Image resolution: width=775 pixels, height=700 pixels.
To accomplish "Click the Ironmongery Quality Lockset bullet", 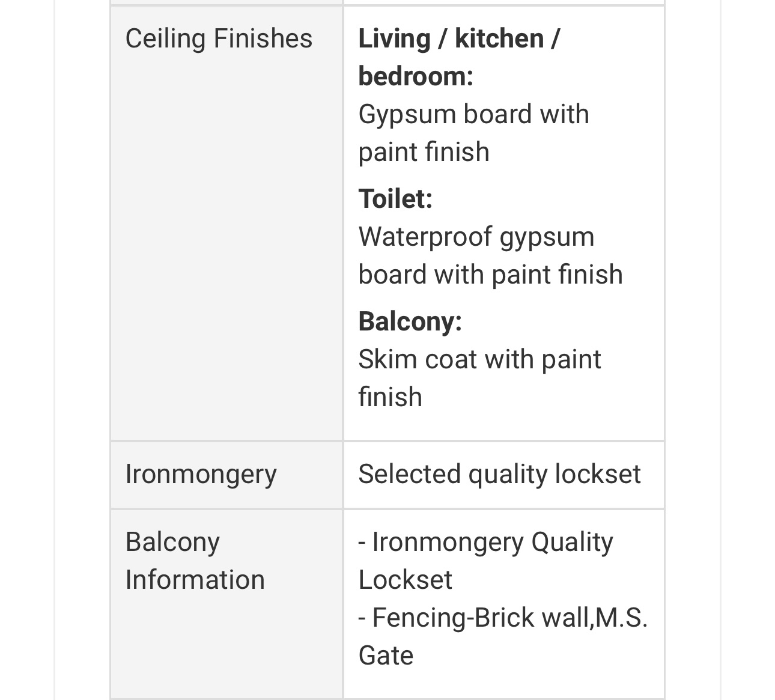I will pyautogui.click(x=485, y=561).
